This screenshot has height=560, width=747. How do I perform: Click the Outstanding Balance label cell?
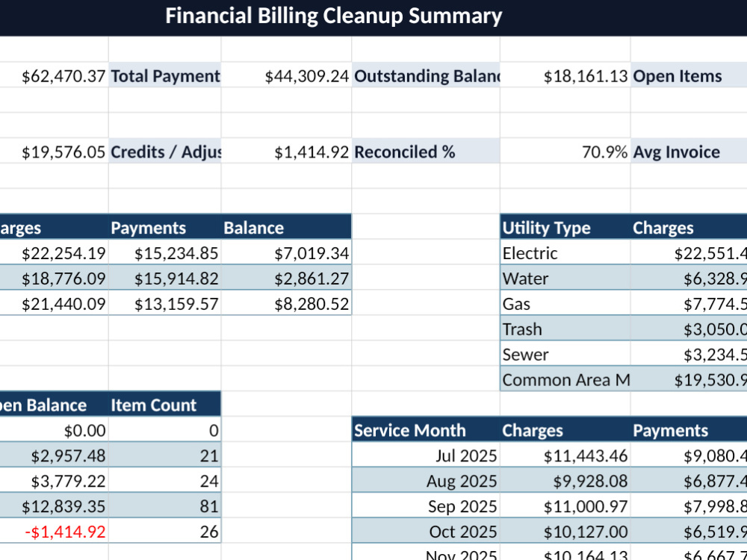[x=426, y=75]
